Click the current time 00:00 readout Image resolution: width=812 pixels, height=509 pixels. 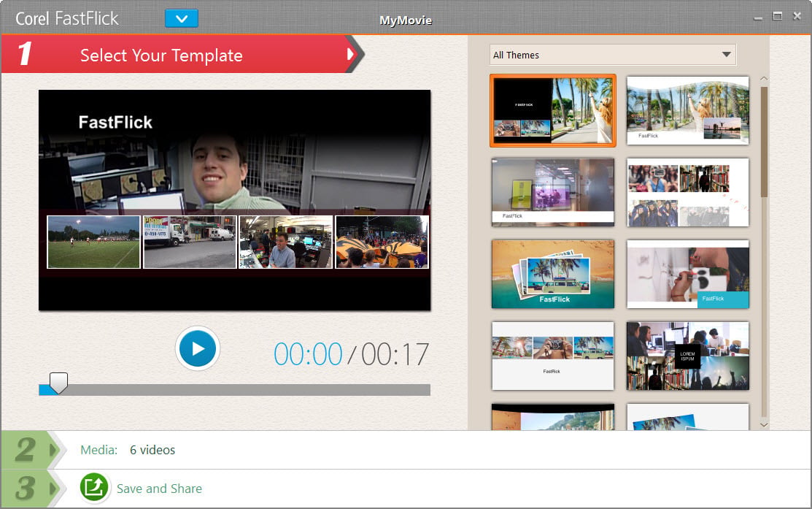[x=308, y=354]
